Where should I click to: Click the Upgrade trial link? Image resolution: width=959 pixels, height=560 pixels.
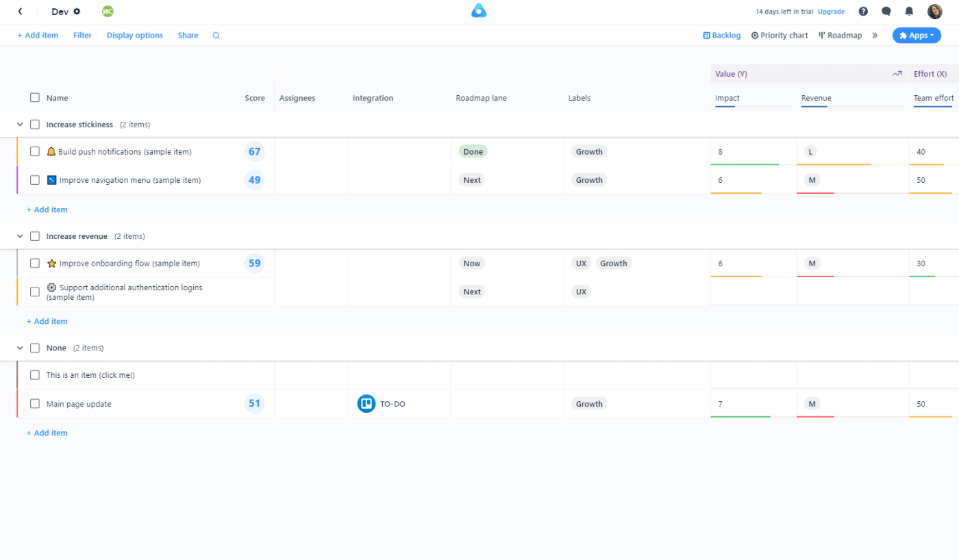pyautogui.click(x=831, y=12)
